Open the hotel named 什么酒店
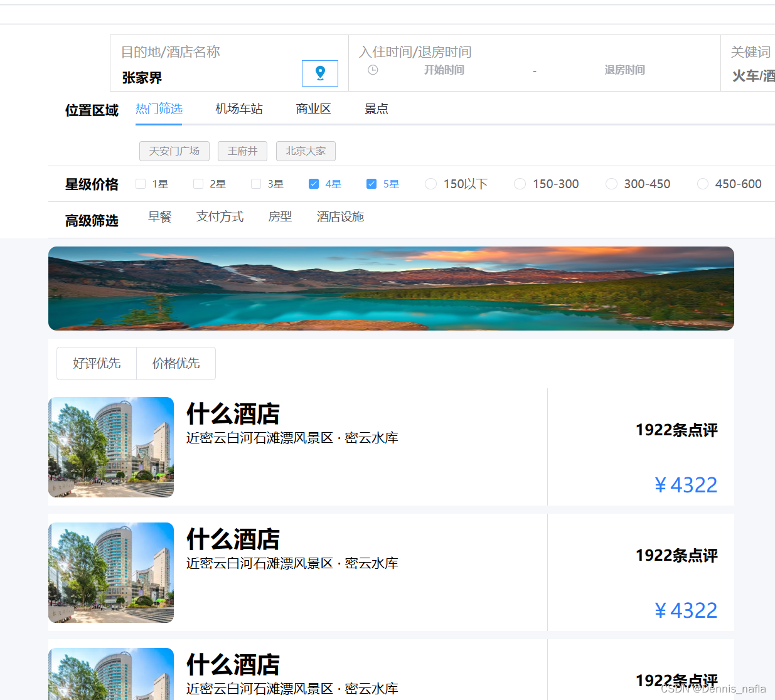Image resolution: width=775 pixels, height=700 pixels. [x=233, y=414]
